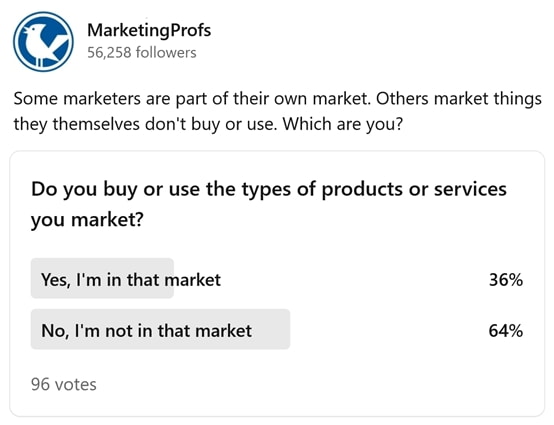Image resolution: width=554 pixels, height=425 pixels.
Task: Click the poll question heading text
Action: coord(269,204)
